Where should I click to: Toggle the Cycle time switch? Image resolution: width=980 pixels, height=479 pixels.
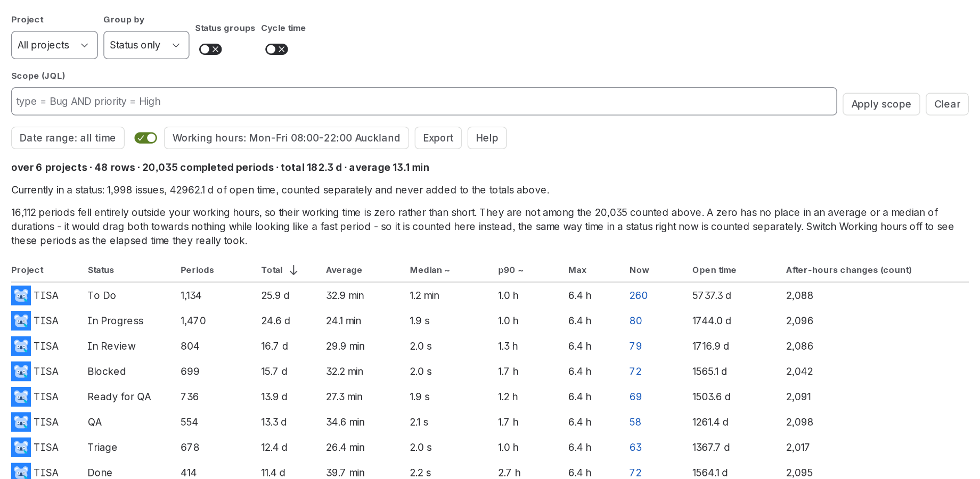[x=276, y=49]
